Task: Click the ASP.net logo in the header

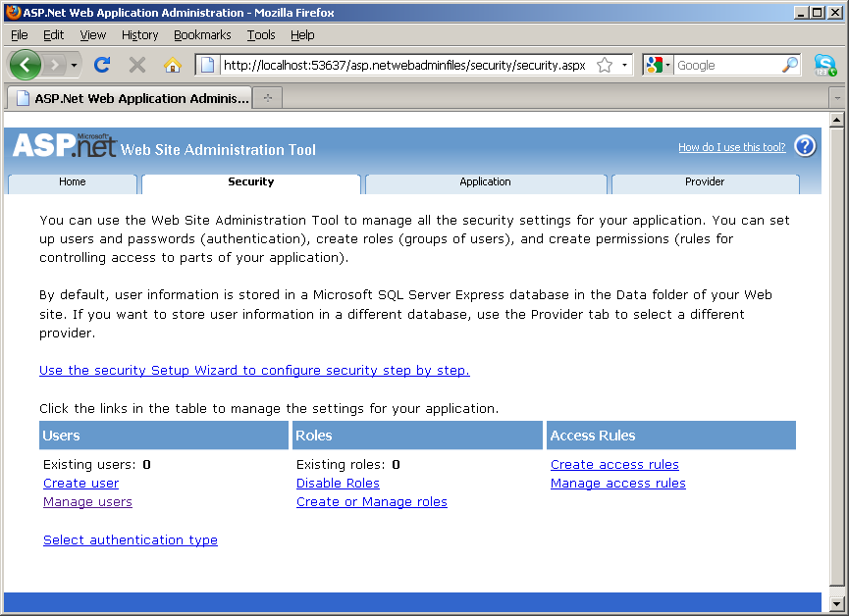Action: point(65,145)
